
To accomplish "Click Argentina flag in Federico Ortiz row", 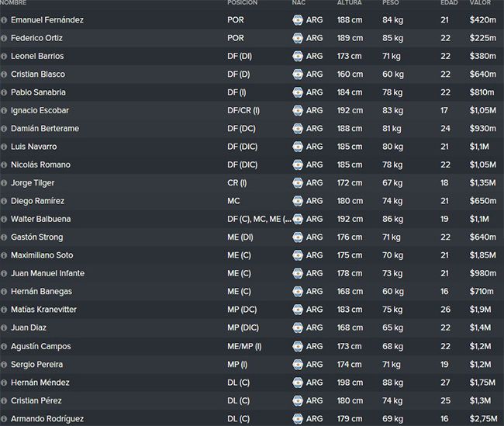I will point(298,38).
